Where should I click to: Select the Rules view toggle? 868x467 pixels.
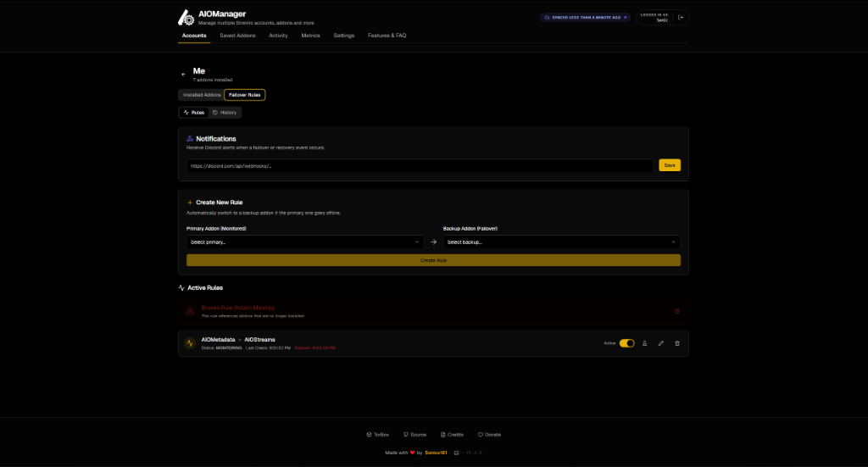(194, 113)
